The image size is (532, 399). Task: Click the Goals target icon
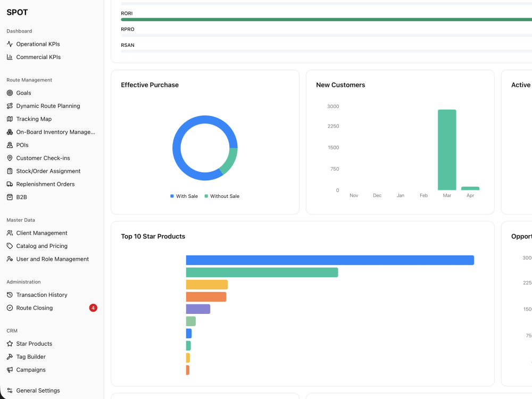click(x=10, y=93)
